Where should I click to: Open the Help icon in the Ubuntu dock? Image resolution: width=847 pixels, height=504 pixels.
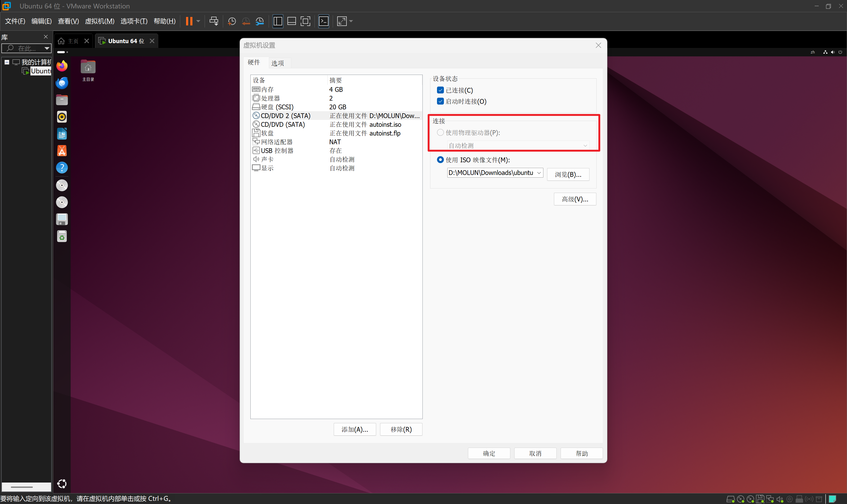pos(62,168)
